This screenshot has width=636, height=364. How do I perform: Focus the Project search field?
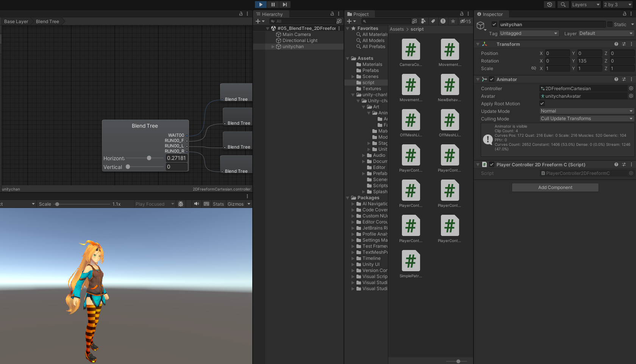[x=386, y=21]
